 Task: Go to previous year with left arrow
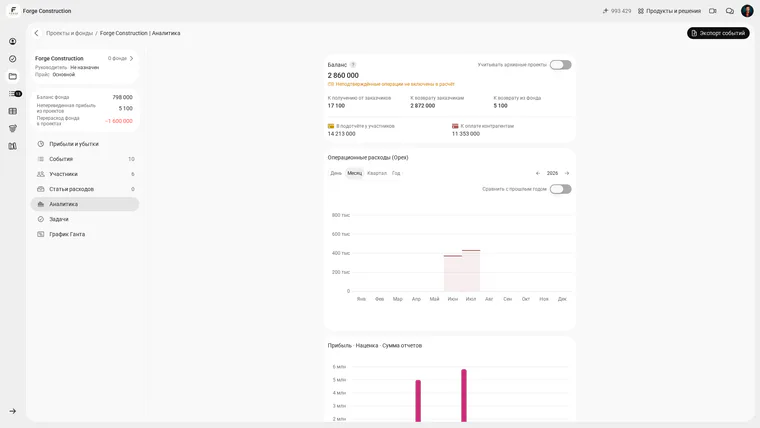tap(538, 173)
